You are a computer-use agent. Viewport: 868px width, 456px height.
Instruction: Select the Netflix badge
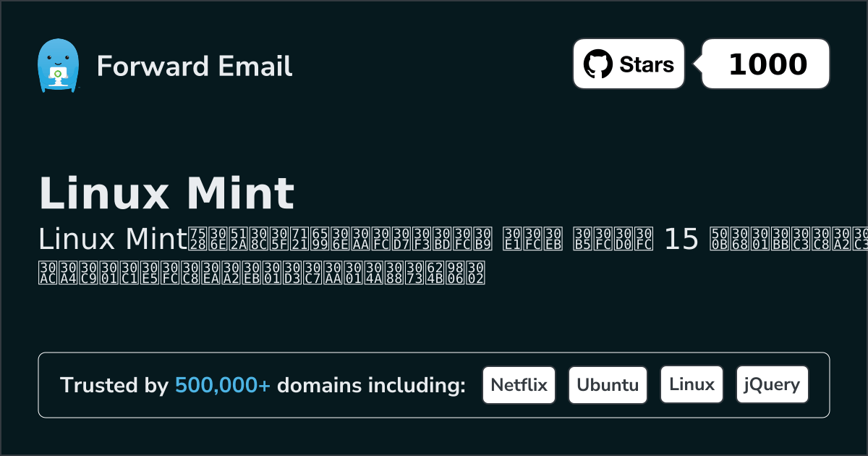point(519,385)
